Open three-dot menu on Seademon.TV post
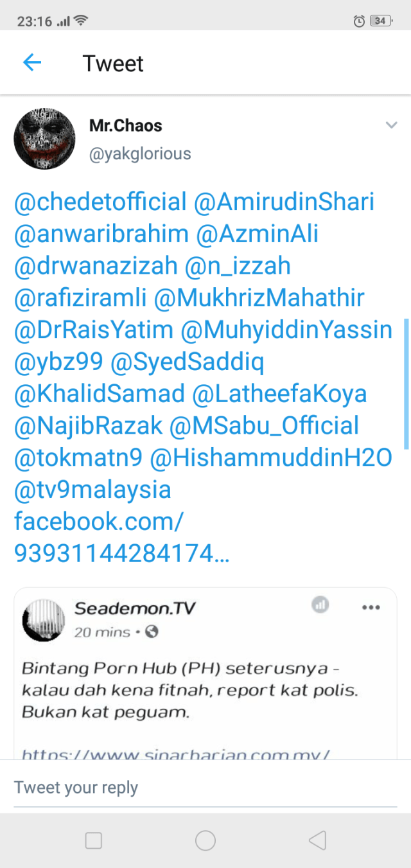This screenshot has height=868, width=411. tap(371, 608)
